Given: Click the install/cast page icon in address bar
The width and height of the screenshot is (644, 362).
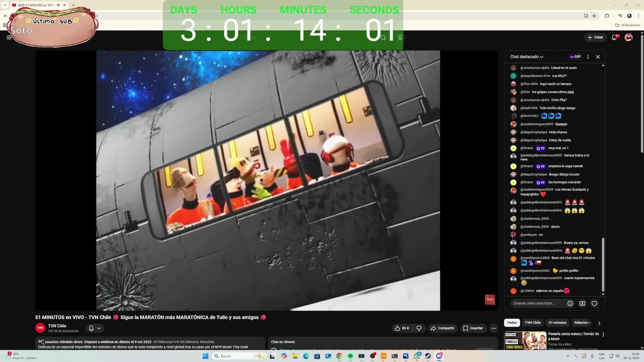Looking at the screenshot, I should (x=586, y=16).
